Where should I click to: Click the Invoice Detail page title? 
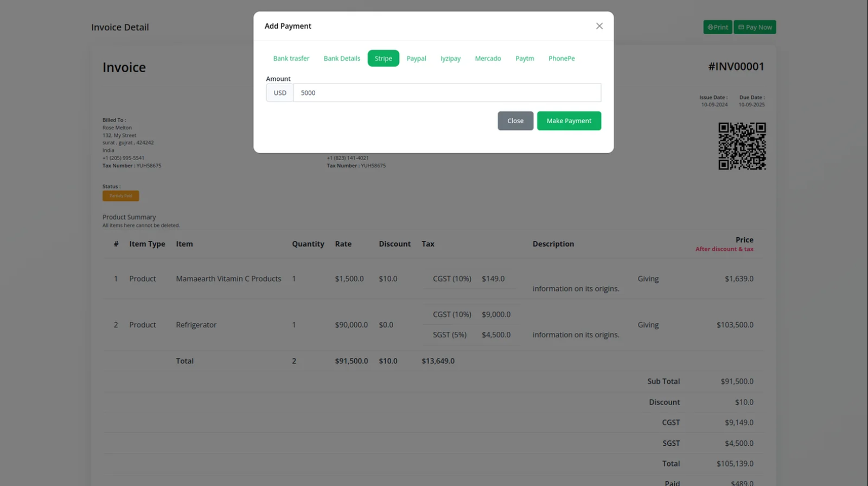tap(120, 27)
